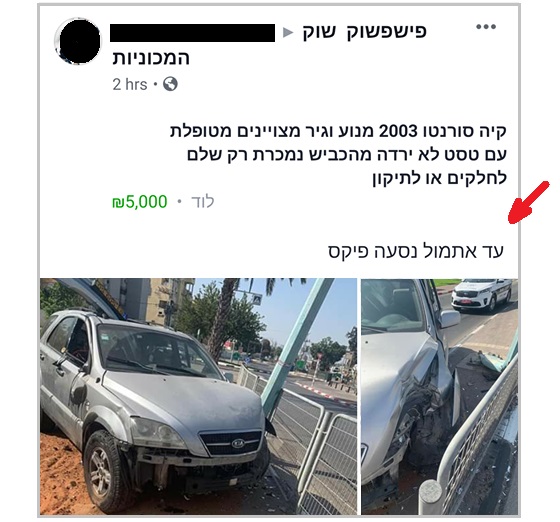This screenshot has height=522, width=560.
Task: Open the right photo of damaged fender
Action: (440, 396)
